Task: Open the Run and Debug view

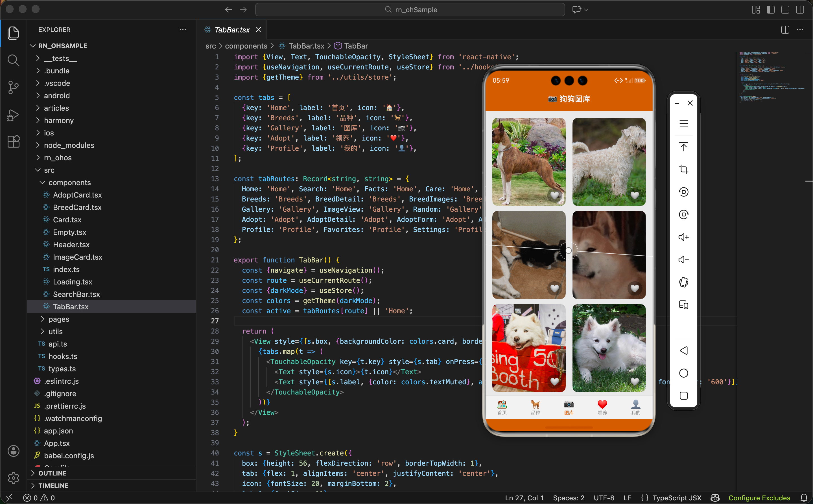Action: point(13,115)
